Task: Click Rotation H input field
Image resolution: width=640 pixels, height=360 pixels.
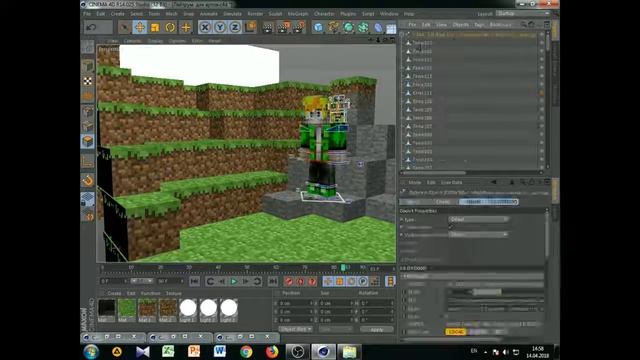Action: coord(376,303)
